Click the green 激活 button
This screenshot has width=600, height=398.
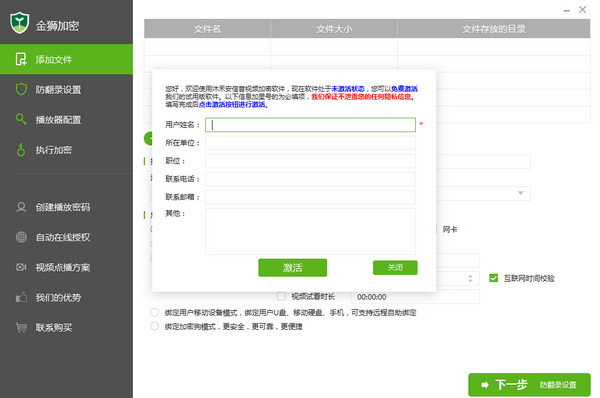(x=292, y=268)
